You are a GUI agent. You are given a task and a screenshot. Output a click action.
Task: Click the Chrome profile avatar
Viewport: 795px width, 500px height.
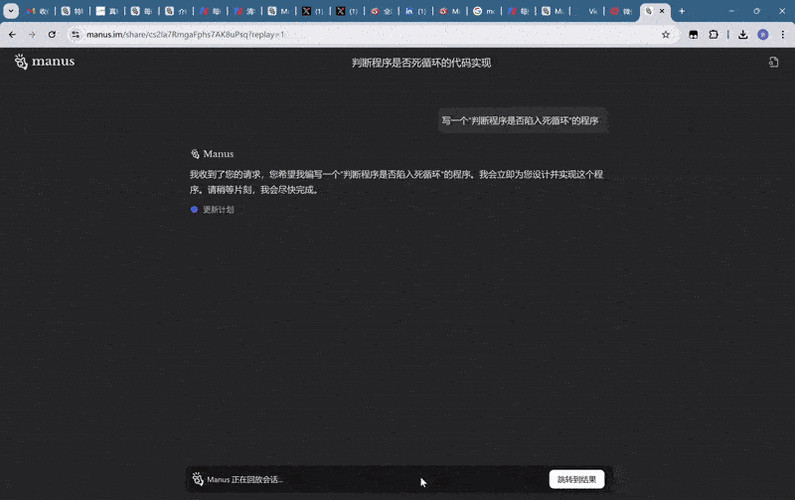[763, 34]
